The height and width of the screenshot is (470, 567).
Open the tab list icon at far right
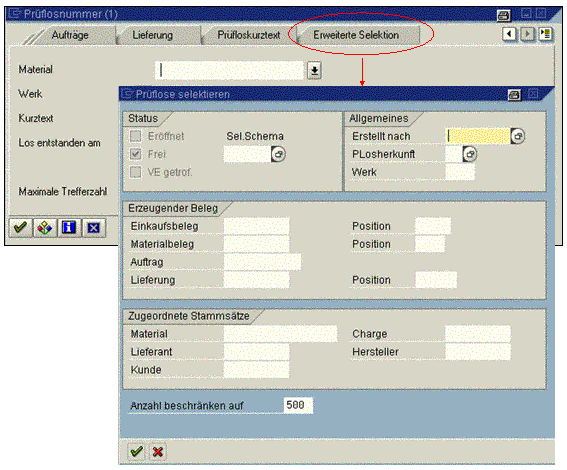[x=545, y=35]
